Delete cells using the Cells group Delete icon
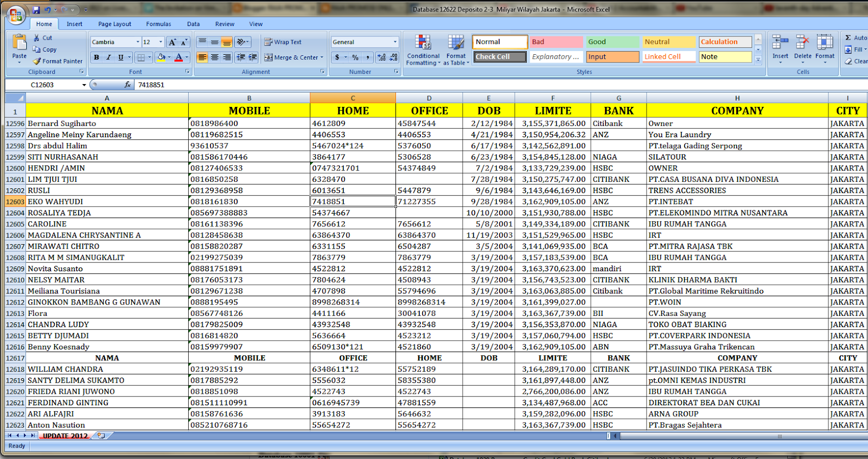The width and height of the screenshot is (868, 459). point(802,42)
